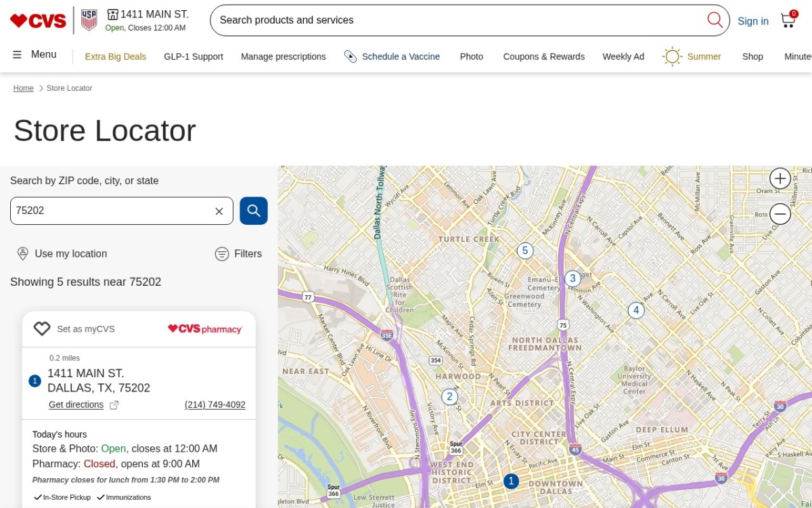Screen dimensions: 812x508
Task: Click the ZIP code search input field
Action: 111,211
